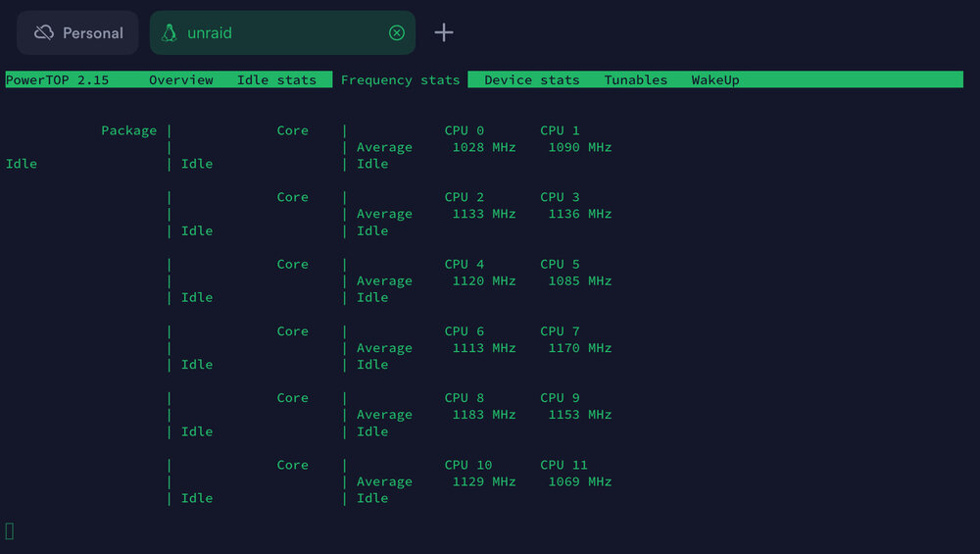Image resolution: width=980 pixels, height=554 pixels.
Task: Click the Package Idle label at far left
Action: point(22,164)
